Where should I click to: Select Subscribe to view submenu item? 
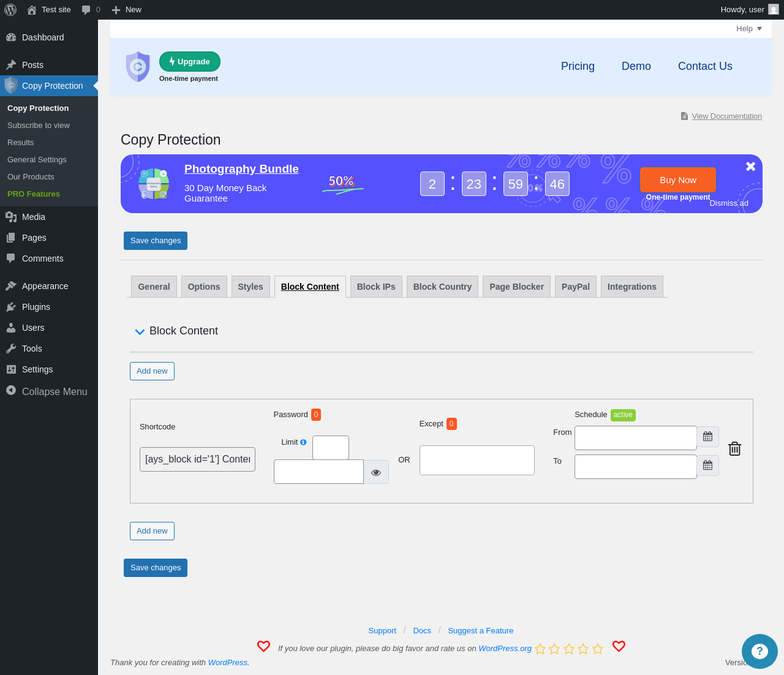click(x=39, y=126)
